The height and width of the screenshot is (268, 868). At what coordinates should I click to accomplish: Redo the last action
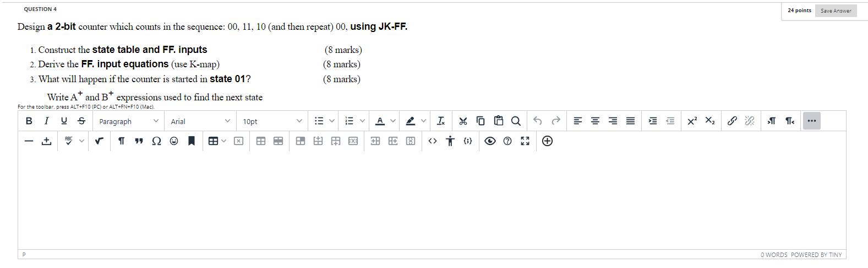tap(556, 121)
